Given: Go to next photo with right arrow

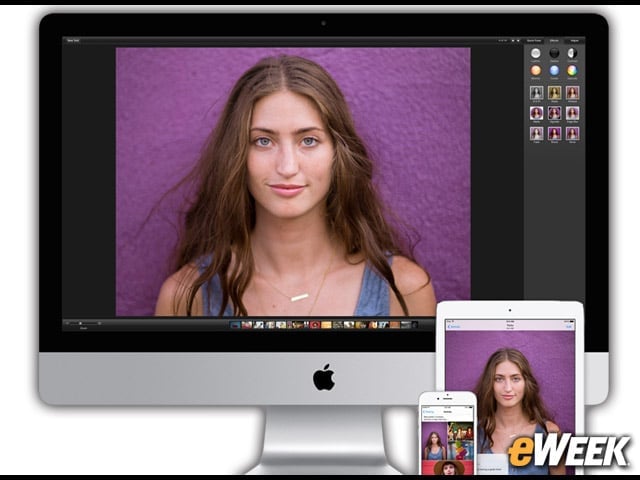Looking at the screenshot, I should click(x=518, y=40).
